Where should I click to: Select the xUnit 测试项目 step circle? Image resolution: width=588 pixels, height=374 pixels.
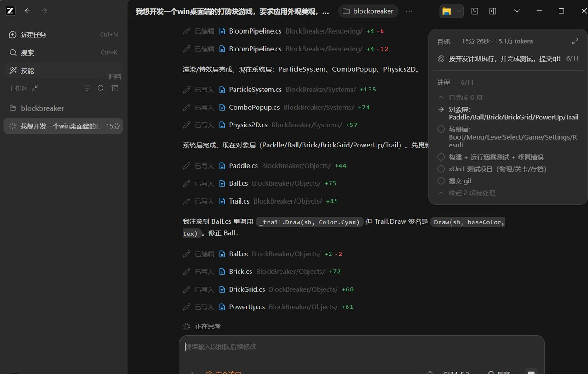click(441, 169)
